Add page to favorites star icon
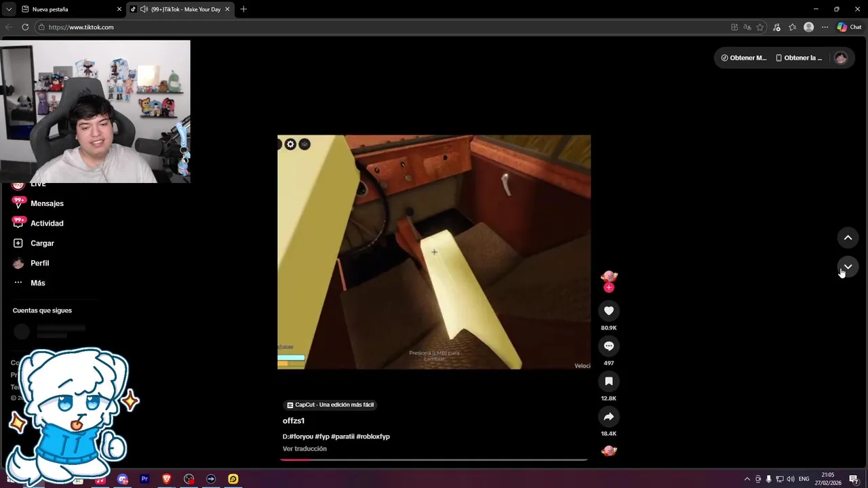The image size is (868, 488). (x=760, y=27)
